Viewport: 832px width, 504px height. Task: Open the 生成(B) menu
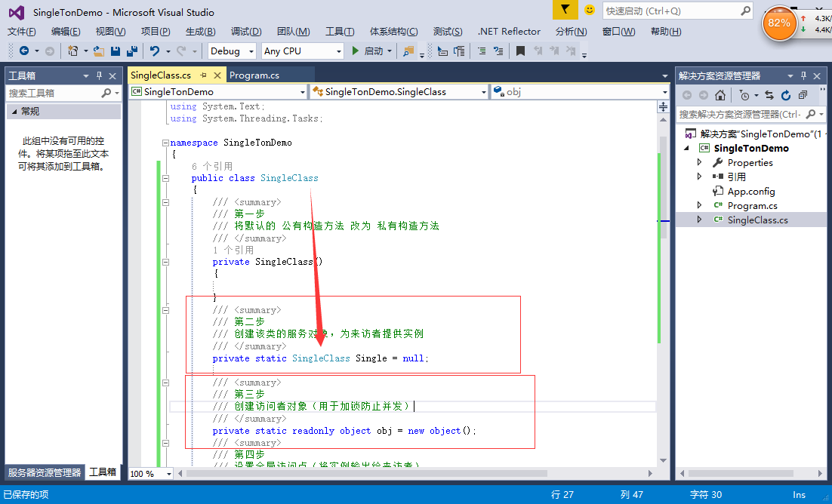click(201, 31)
